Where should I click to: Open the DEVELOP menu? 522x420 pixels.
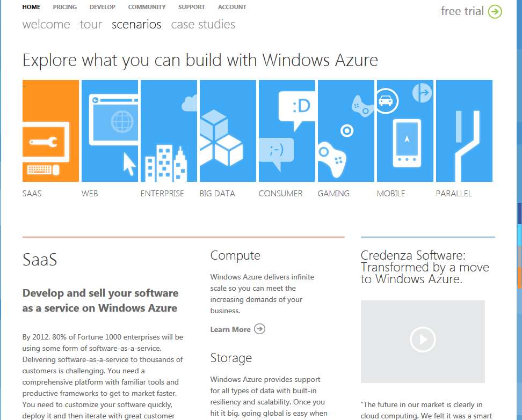point(102,7)
